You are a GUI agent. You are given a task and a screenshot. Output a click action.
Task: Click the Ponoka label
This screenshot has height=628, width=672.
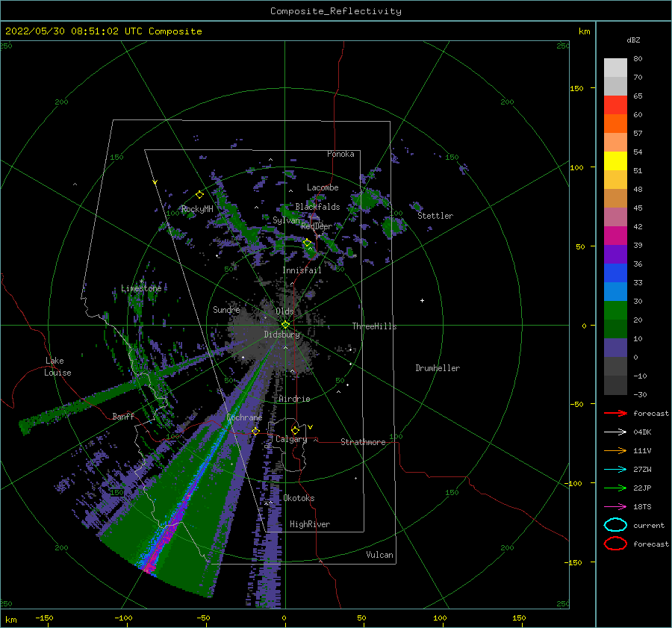340,154
